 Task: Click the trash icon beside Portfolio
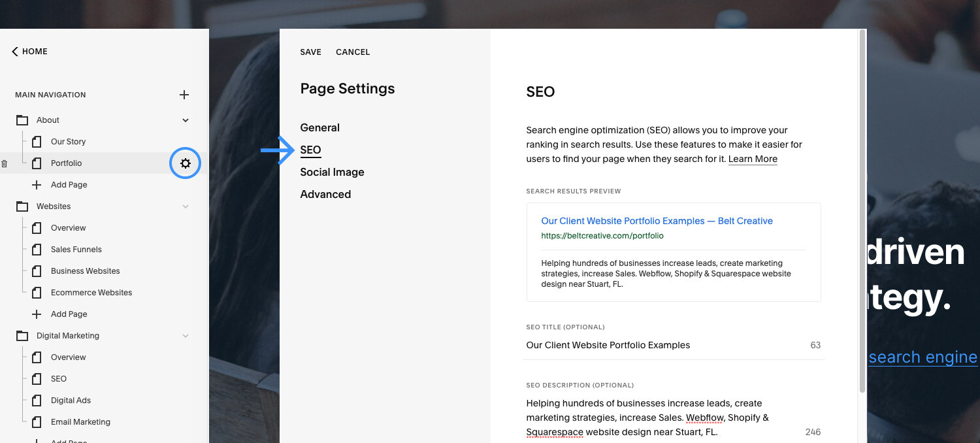tap(5, 163)
